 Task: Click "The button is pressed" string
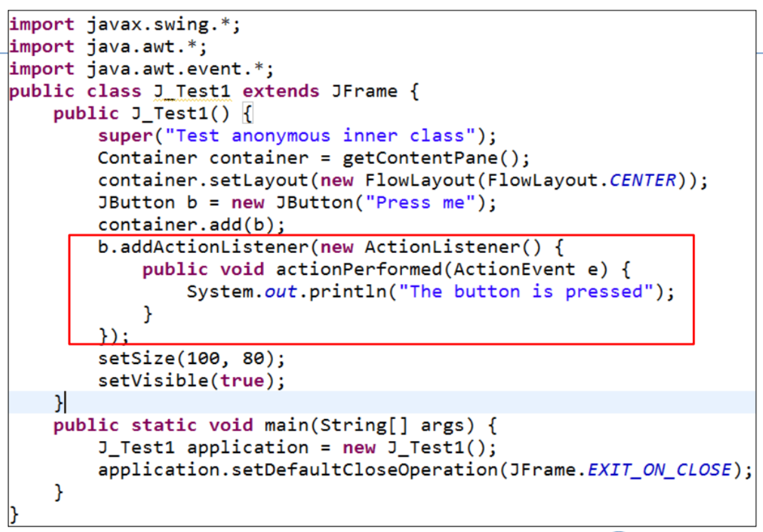(527, 292)
